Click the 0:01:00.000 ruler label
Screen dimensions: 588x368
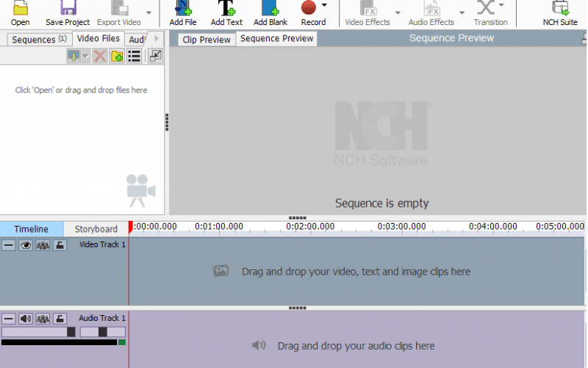pyautogui.click(x=219, y=227)
